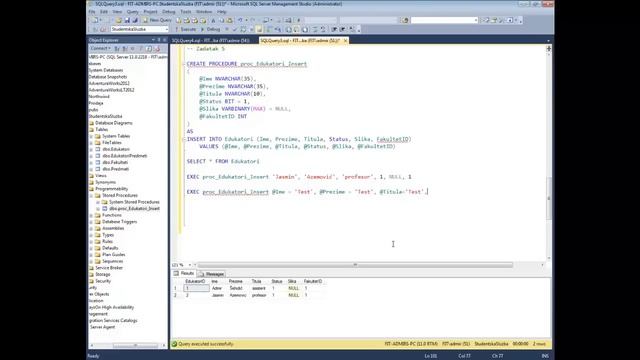
Task: Pin or auto-hide the Object Explorer panel
Action: click(159, 40)
